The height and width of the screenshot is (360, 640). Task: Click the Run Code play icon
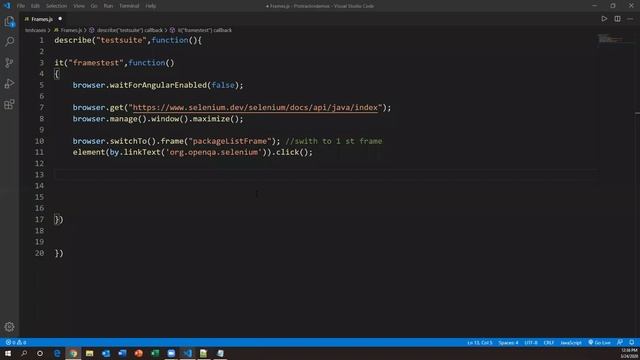[x=604, y=19]
